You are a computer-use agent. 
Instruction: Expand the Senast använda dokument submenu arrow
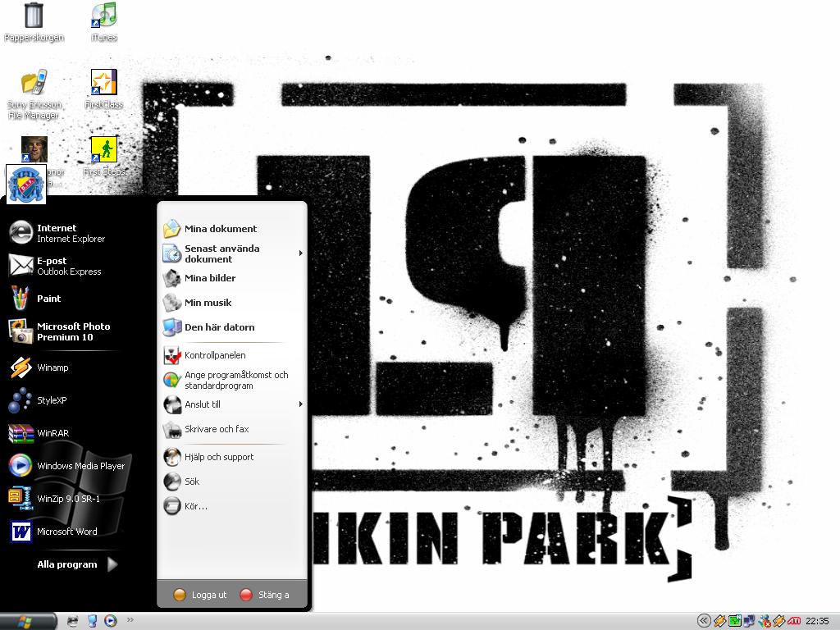pyautogui.click(x=301, y=253)
